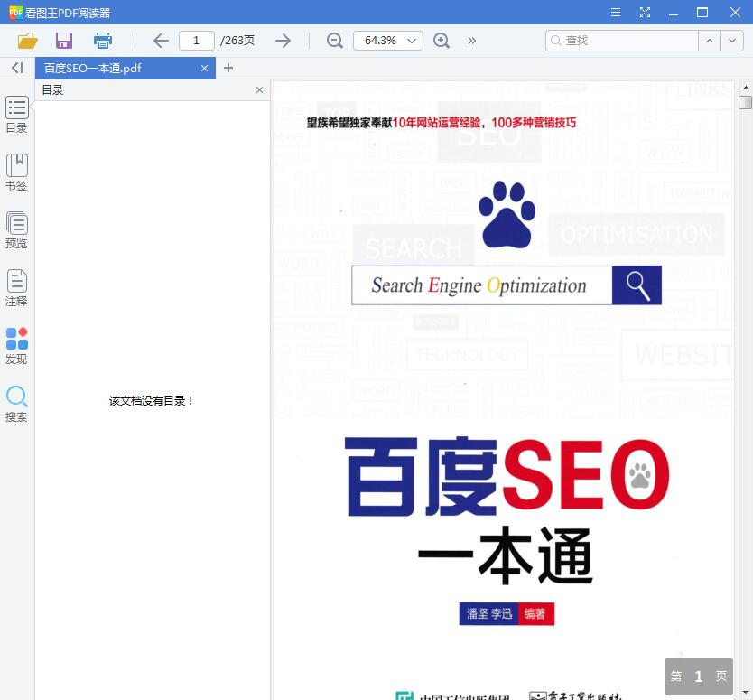753x700 pixels.
Task: Zoom out with the minus magnifier
Action: 335,41
